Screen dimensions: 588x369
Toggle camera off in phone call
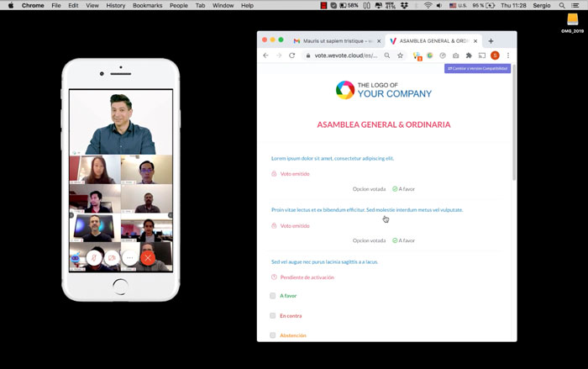112,258
